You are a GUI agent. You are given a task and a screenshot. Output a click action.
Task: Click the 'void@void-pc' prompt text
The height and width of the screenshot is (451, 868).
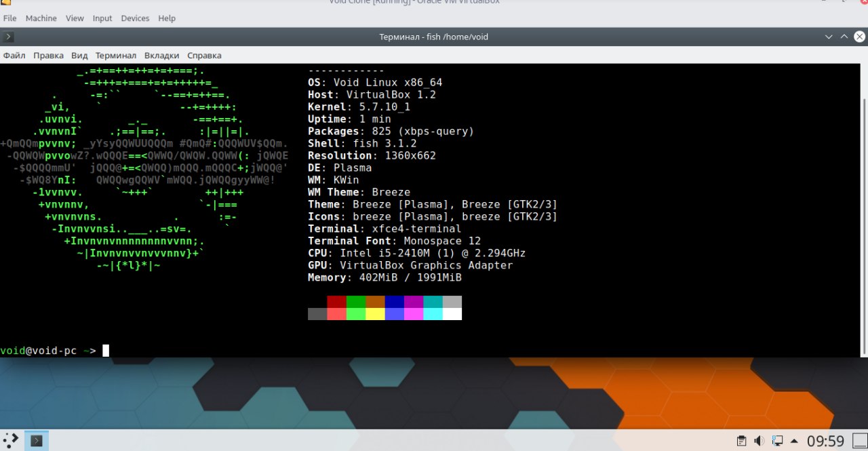click(38, 351)
